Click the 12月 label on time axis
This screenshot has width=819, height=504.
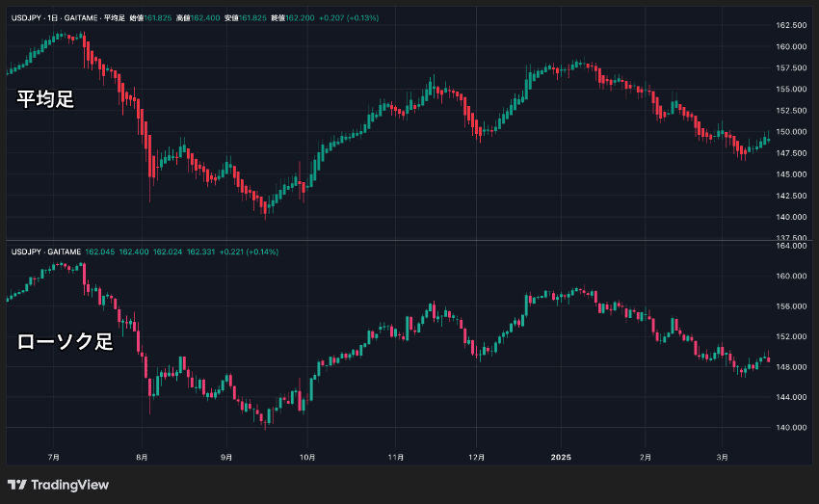[476, 457]
